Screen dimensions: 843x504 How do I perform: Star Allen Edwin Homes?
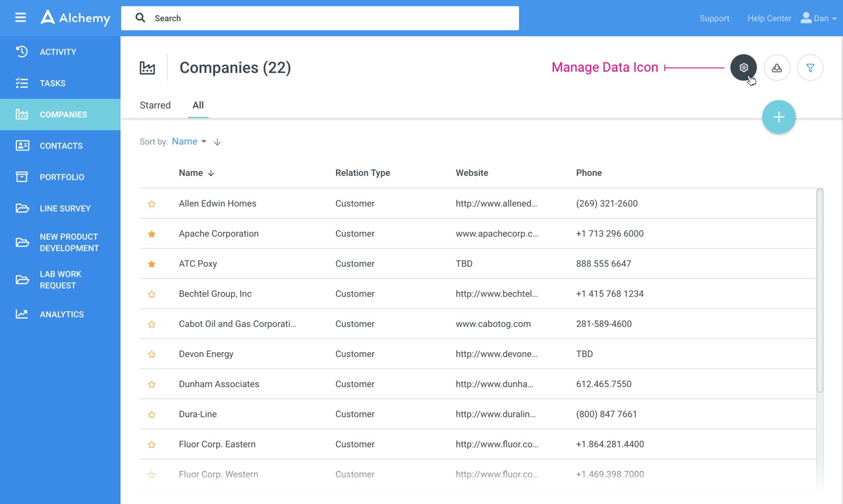[152, 204]
